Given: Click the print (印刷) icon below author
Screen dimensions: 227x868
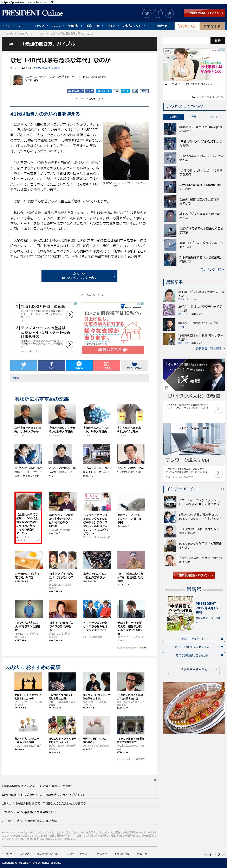Looking at the screenshot, I should (144, 91).
